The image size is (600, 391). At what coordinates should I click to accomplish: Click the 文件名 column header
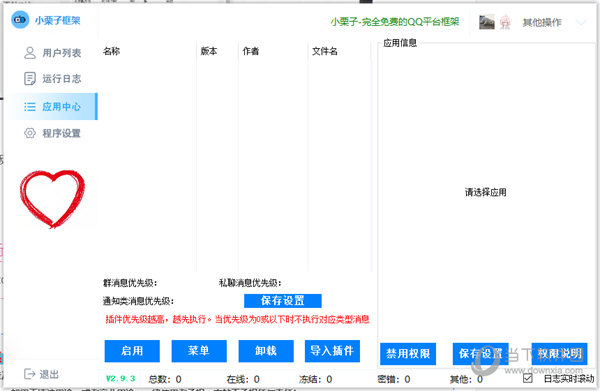(x=324, y=51)
